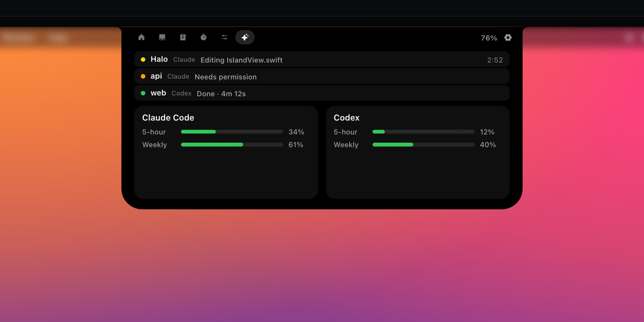
Task: Click Claude Code Weekly usage bar
Action: click(232, 144)
